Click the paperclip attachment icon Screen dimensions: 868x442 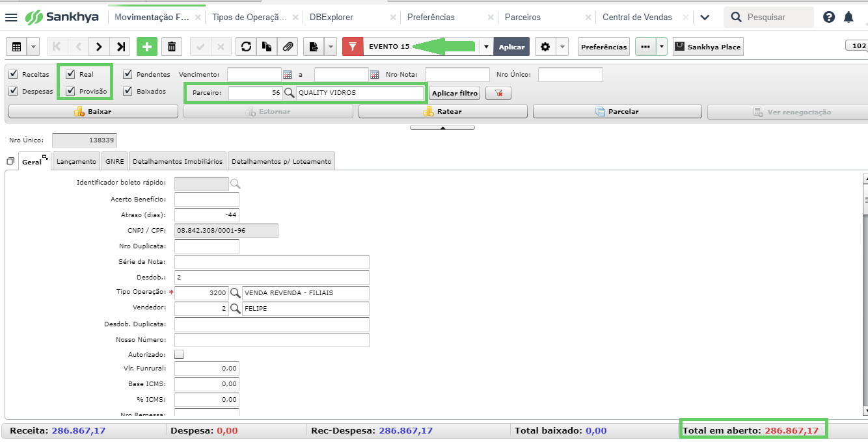pos(286,47)
